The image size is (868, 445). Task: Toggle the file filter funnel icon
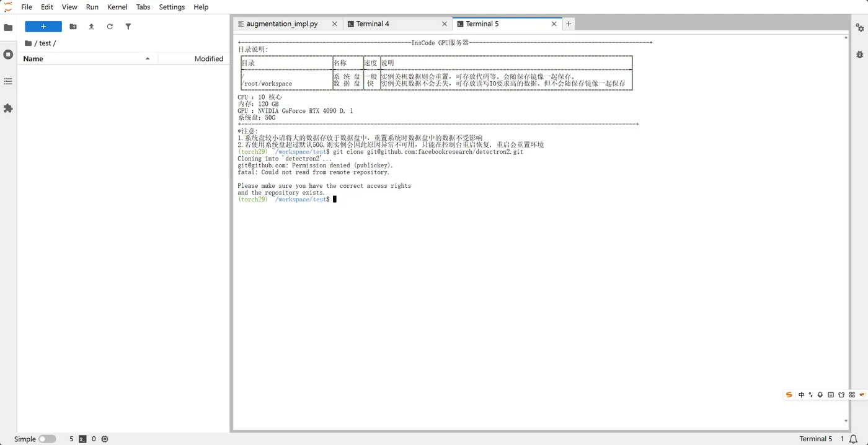click(x=128, y=27)
